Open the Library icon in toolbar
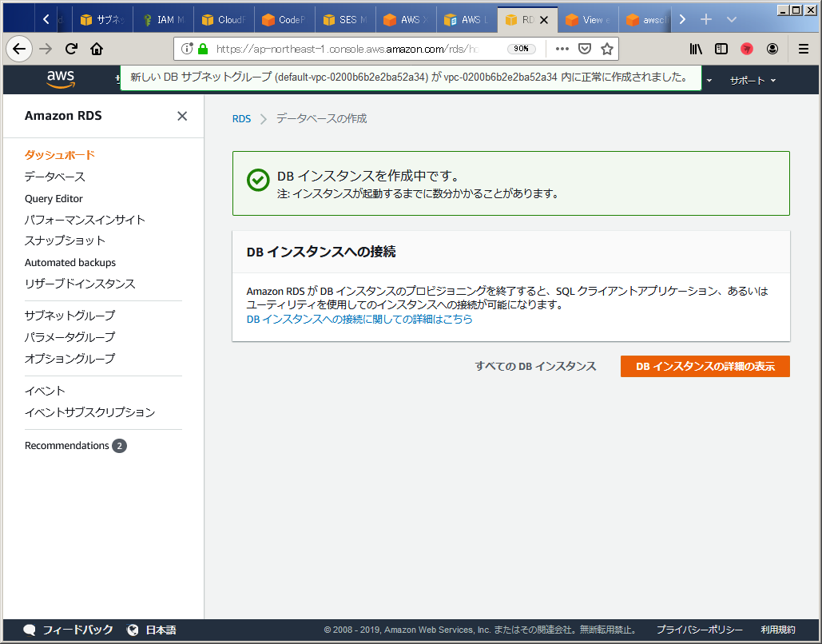Viewport: 822px width, 644px height. pyautogui.click(x=696, y=49)
